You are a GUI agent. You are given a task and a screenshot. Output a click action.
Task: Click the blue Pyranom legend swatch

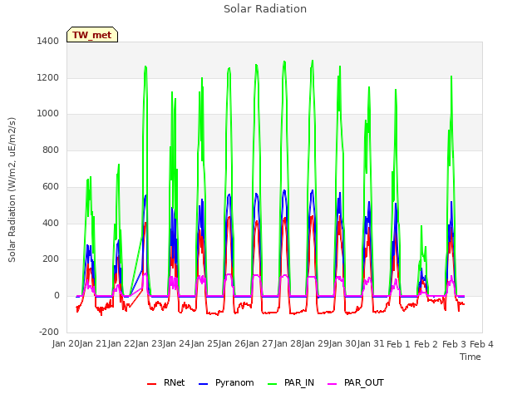click(203, 384)
